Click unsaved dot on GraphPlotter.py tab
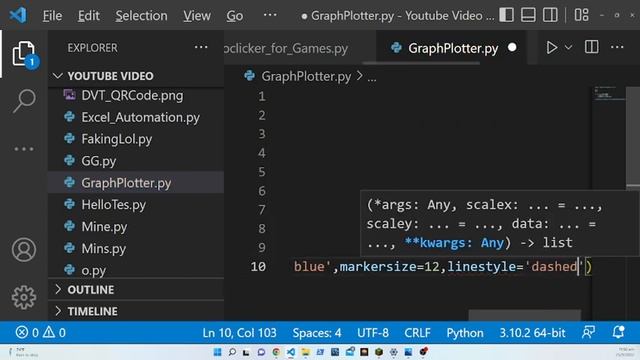The image size is (640, 360). coord(512,48)
